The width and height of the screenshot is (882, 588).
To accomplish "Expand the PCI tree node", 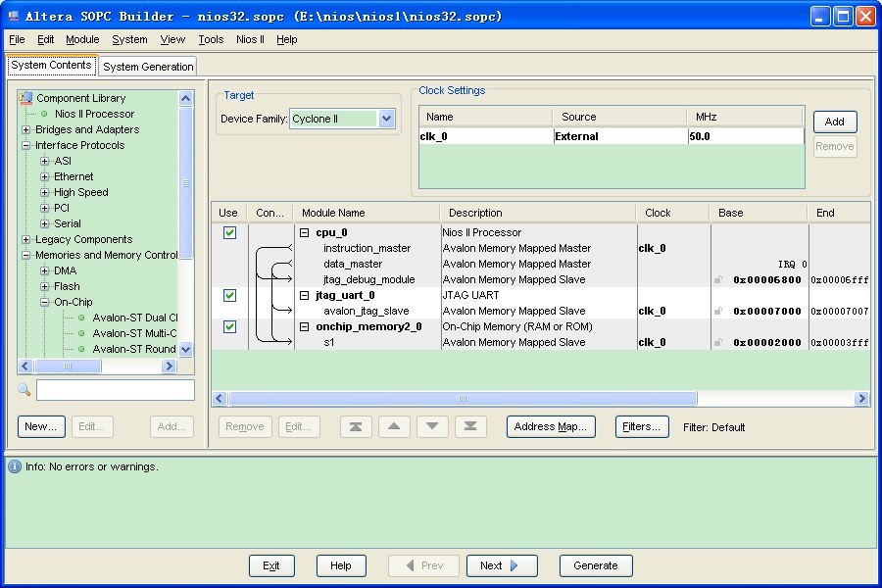I will click(x=44, y=208).
